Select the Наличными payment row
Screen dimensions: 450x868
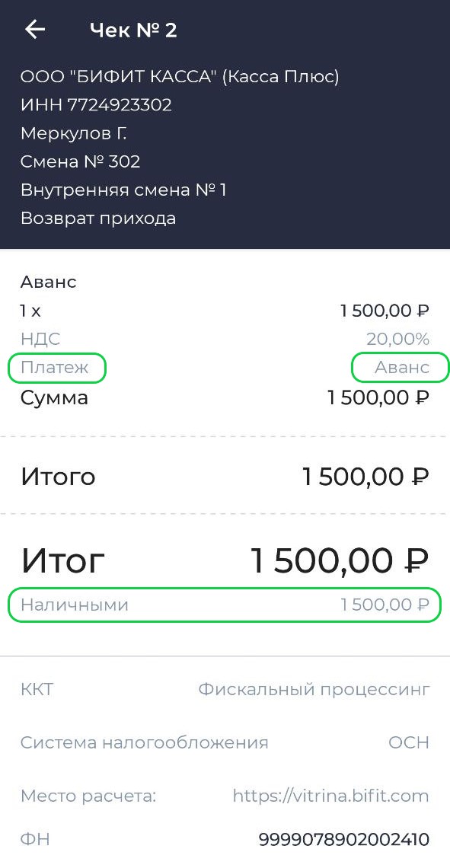coord(225,605)
